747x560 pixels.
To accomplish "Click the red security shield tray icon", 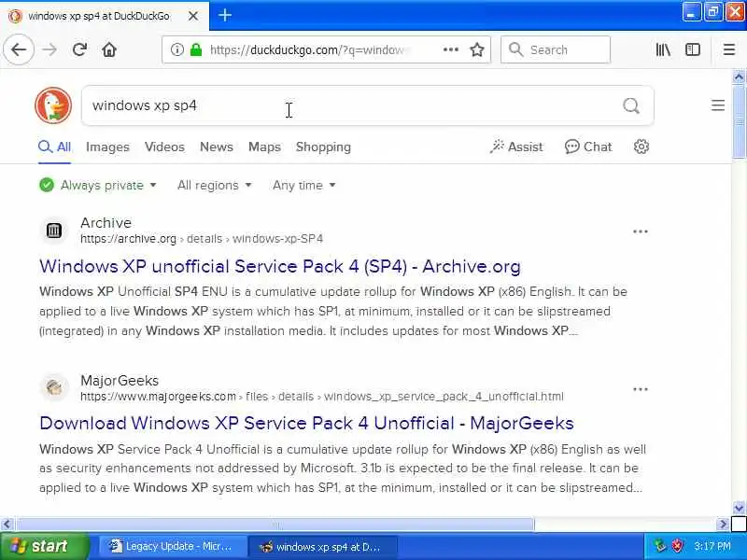I will 677,546.
